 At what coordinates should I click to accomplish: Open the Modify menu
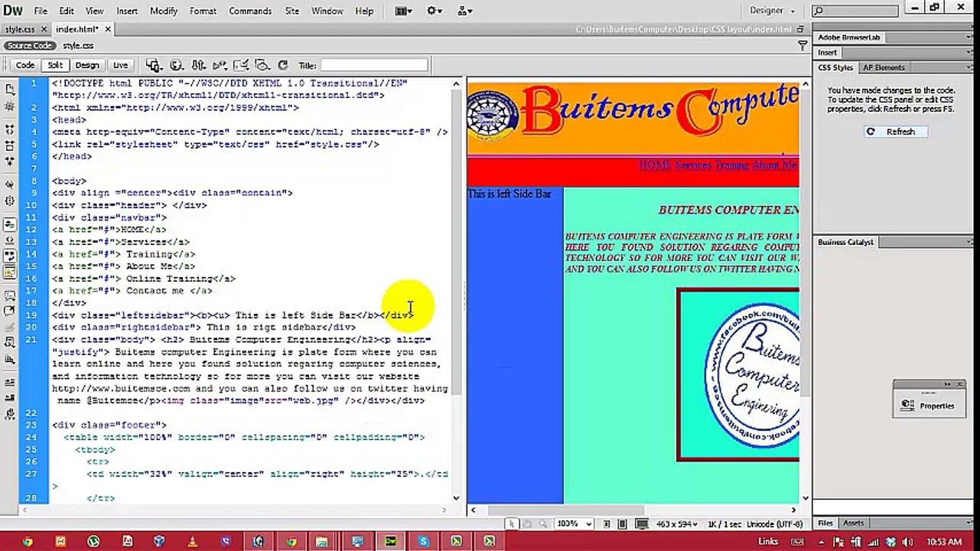pos(163,11)
